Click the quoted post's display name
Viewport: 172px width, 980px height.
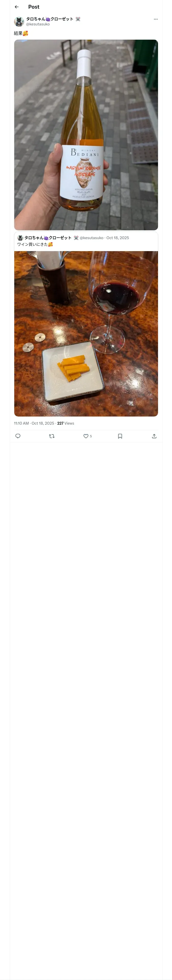click(x=48, y=238)
